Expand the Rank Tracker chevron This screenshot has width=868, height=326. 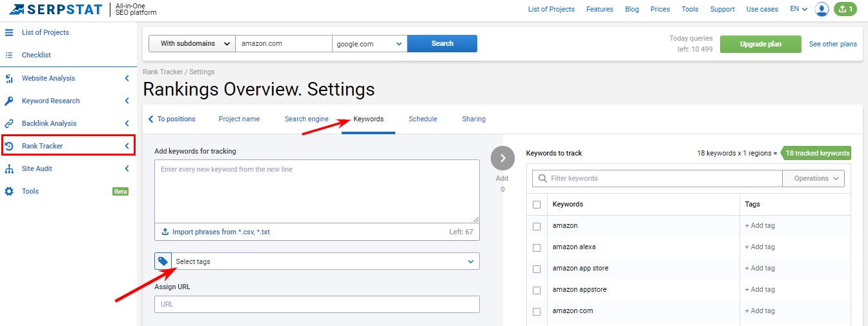127,146
